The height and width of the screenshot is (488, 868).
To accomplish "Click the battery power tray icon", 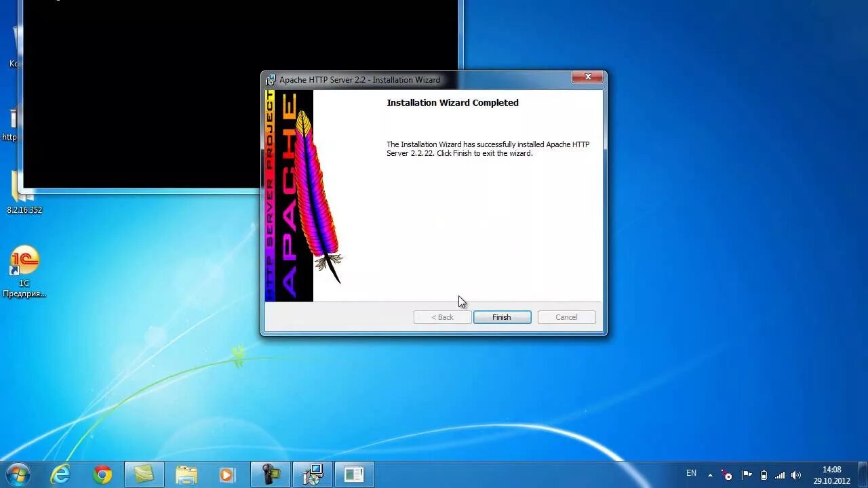I will tap(764, 475).
